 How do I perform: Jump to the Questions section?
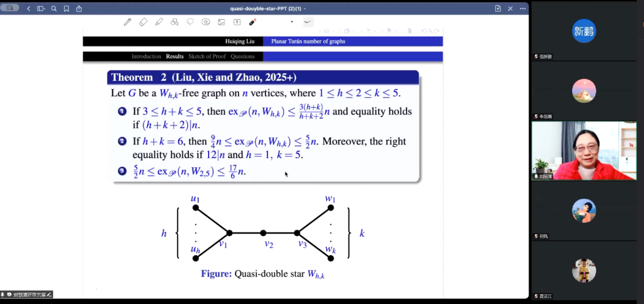tap(243, 56)
